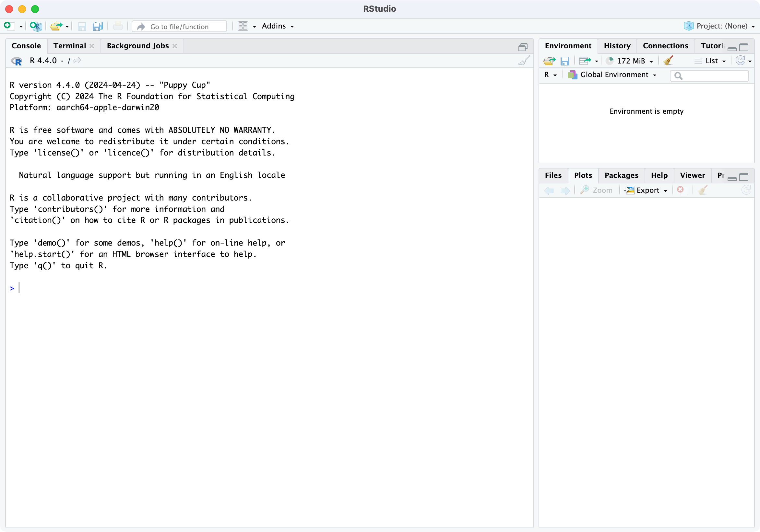The image size is (760, 532).
Task: Switch to the Environment tab
Action: [568, 46]
